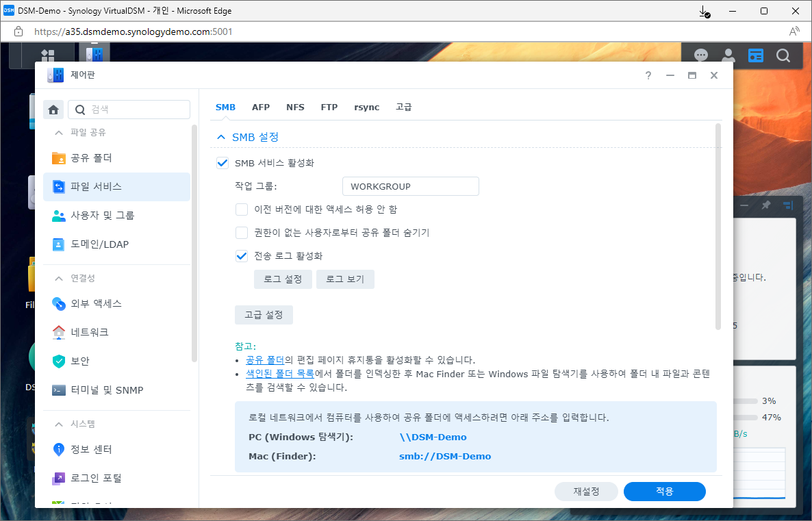Click 정보 센터 info icon
This screenshot has width=812, height=521.
pos(58,449)
